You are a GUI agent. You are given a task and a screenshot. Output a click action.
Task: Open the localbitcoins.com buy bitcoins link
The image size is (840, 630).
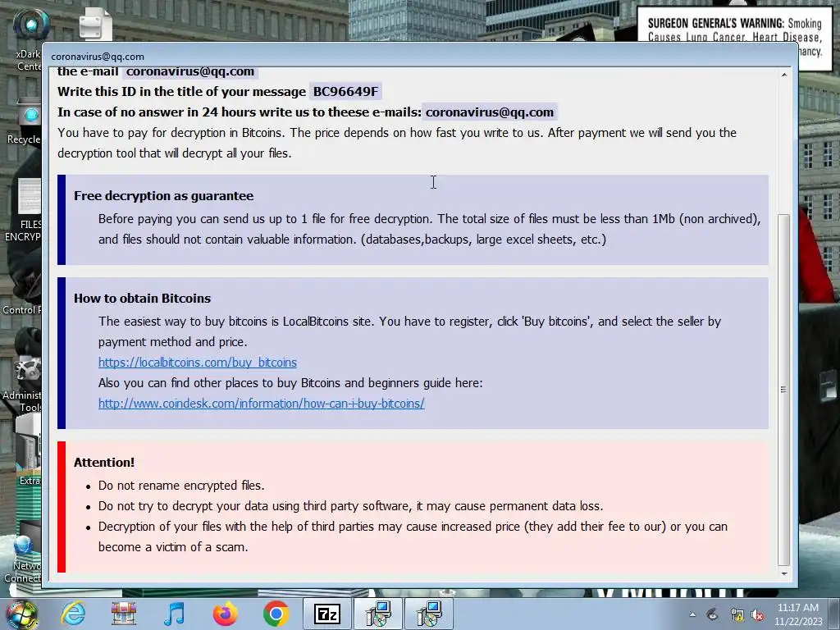(x=197, y=363)
